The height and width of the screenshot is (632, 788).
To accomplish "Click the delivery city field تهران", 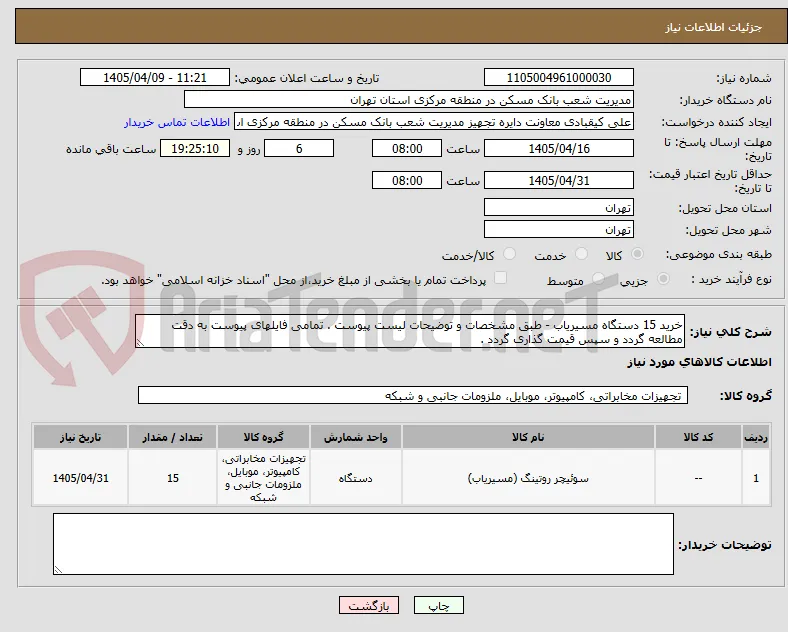I will 559,230.
